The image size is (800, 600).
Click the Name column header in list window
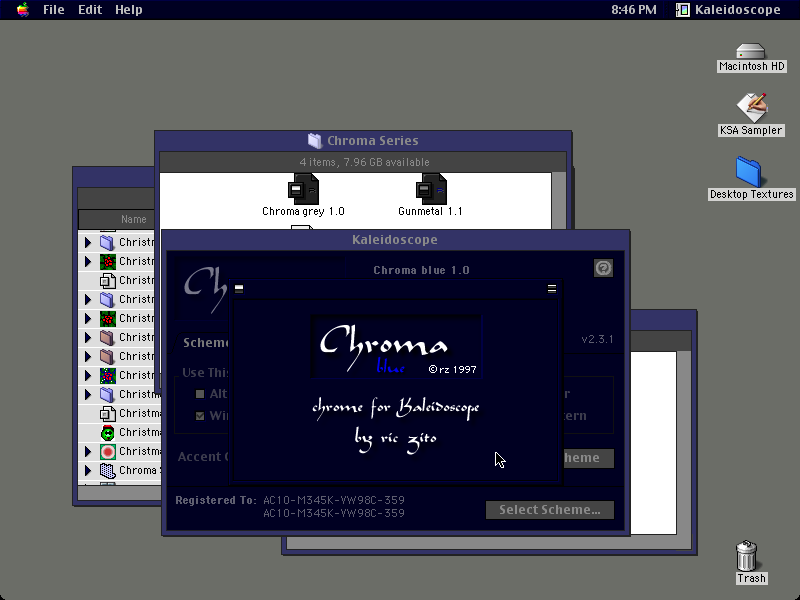point(134,219)
